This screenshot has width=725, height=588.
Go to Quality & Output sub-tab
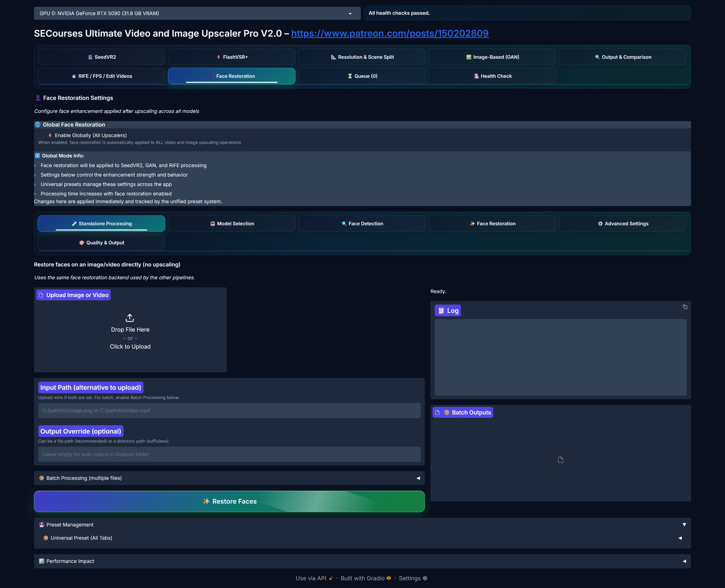(102, 242)
